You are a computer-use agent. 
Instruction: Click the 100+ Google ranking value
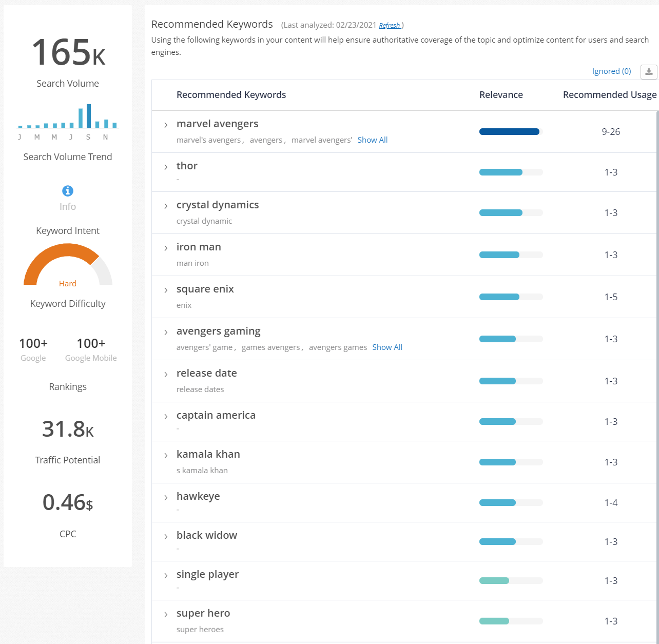(33, 343)
